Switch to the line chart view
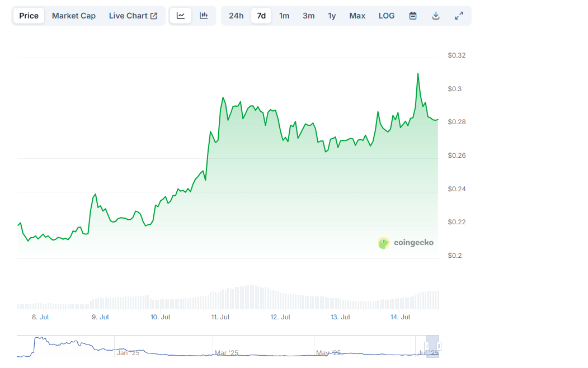Viewport: 588px width, 368px height. 180,15
